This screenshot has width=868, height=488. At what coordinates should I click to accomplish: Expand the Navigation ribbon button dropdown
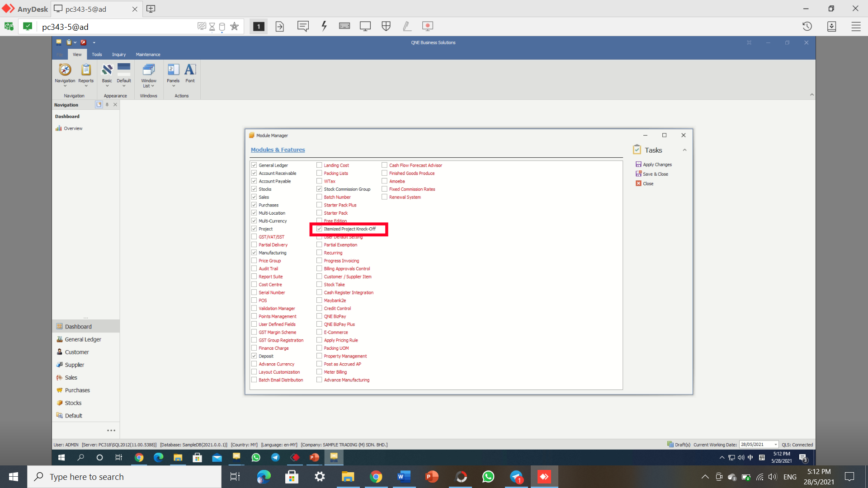pos(65,86)
